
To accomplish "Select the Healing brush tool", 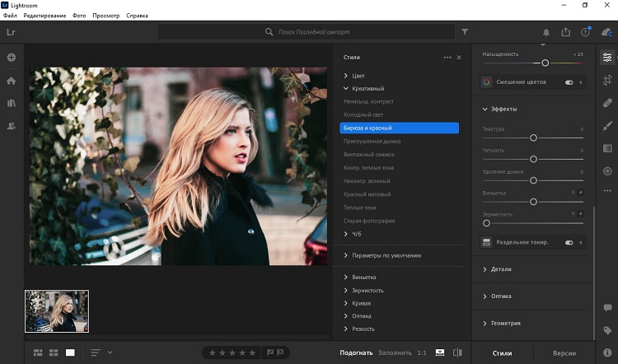I will pos(607,103).
